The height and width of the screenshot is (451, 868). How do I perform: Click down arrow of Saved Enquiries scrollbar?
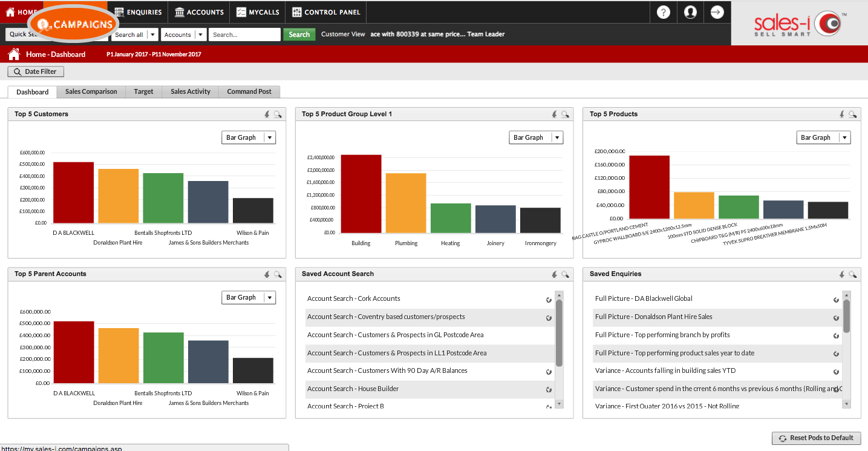point(847,404)
